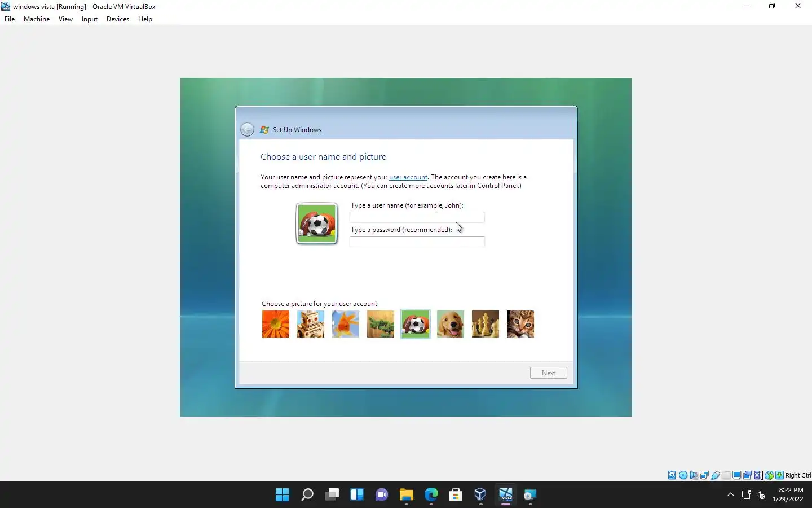The width and height of the screenshot is (812, 508).
Task: Open Widgets from the taskbar
Action: 356,495
